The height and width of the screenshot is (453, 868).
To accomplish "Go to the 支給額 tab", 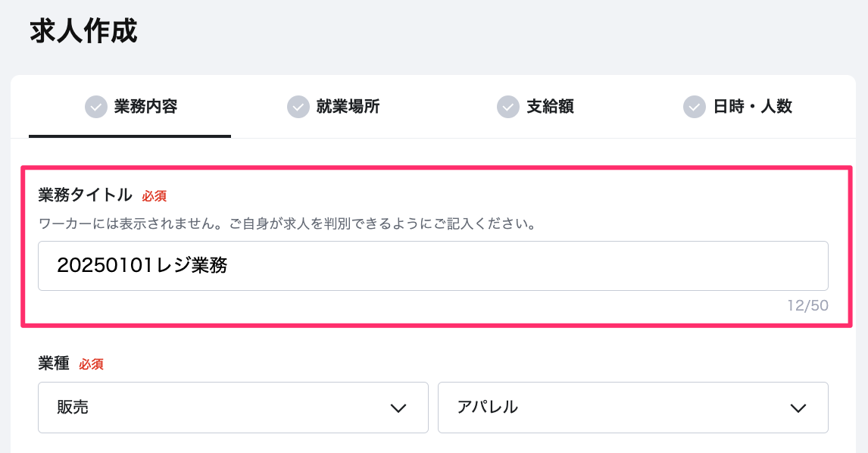I will point(550,107).
